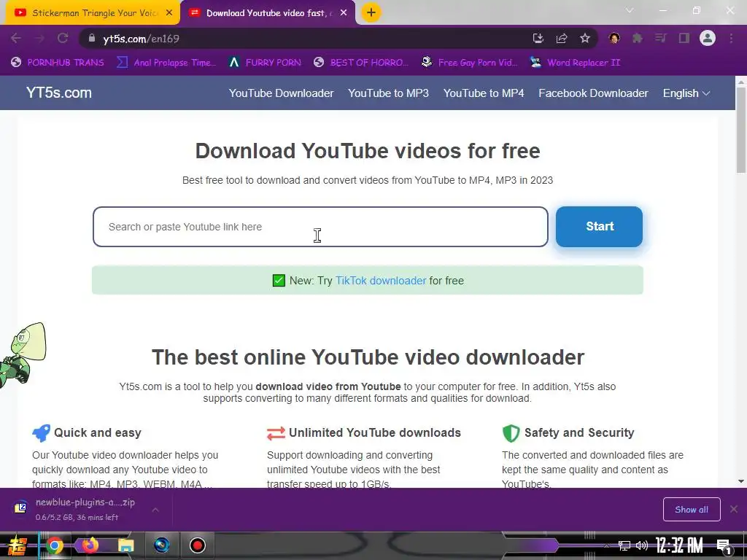Open the TikTok downloader link
Viewport: 747px width, 560px height.
pos(381,281)
